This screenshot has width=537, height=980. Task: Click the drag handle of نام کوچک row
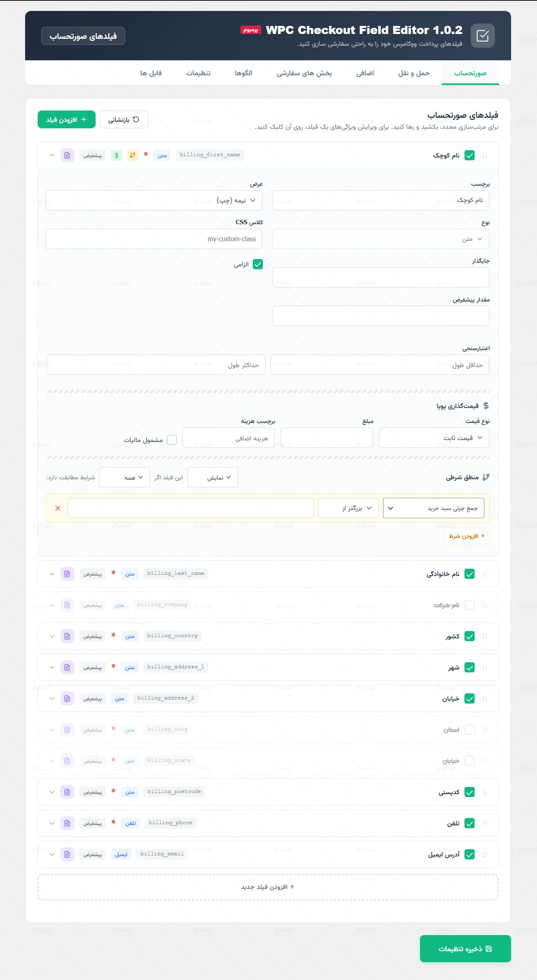[x=485, y=155]
